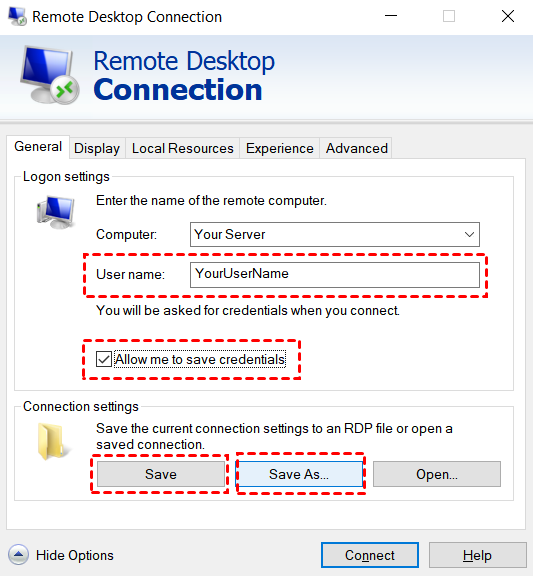
Task: Select the General tab
Action: tap(38, 147)
